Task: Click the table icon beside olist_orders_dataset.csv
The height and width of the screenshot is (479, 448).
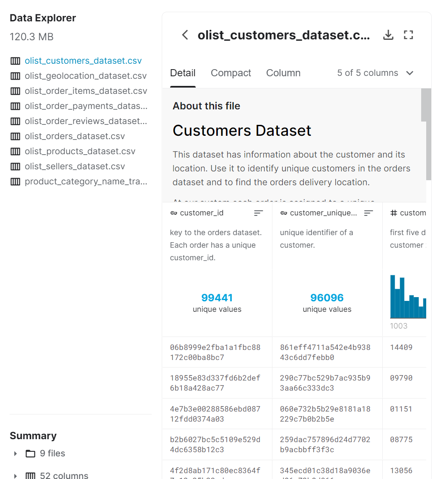Action: click(x=15, y=136)
